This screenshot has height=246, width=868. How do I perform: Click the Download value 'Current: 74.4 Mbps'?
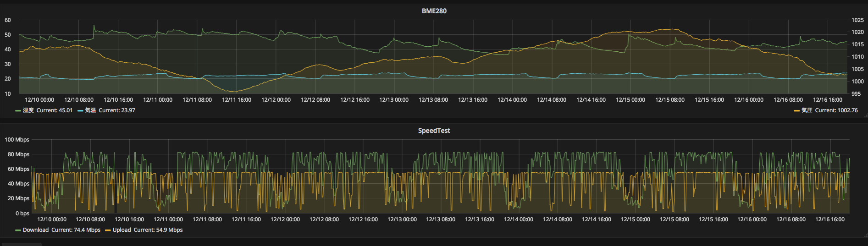(x=76, y=230)
